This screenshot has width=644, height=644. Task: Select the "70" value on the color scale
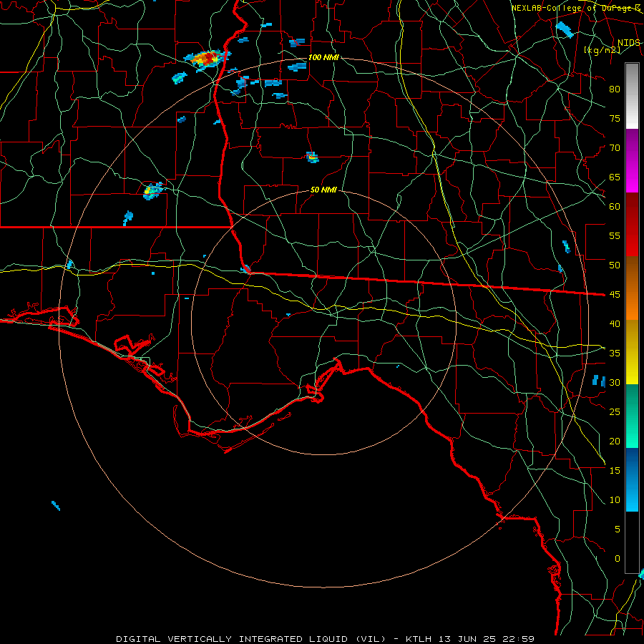click(615, 148)
